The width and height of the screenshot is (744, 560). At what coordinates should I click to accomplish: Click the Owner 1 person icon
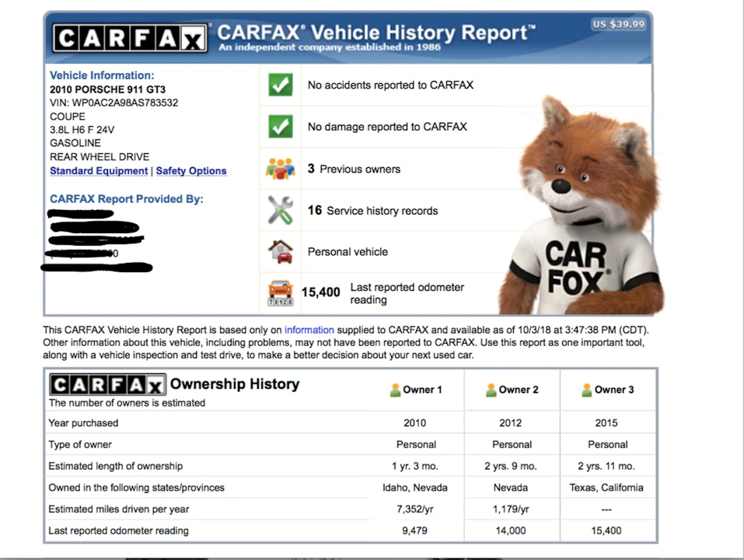pos(395,390)
